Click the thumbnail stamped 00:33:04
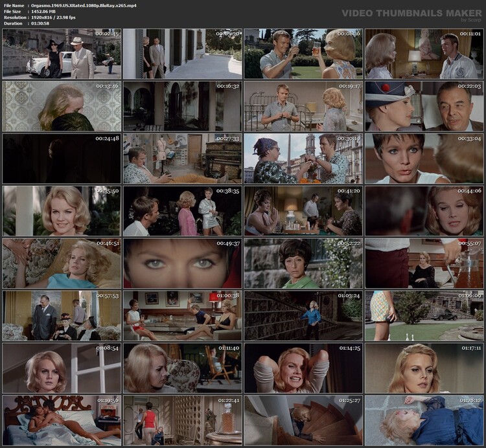This screenshot has height=448, width=486. pyautogui.click(x=424, y=159)
